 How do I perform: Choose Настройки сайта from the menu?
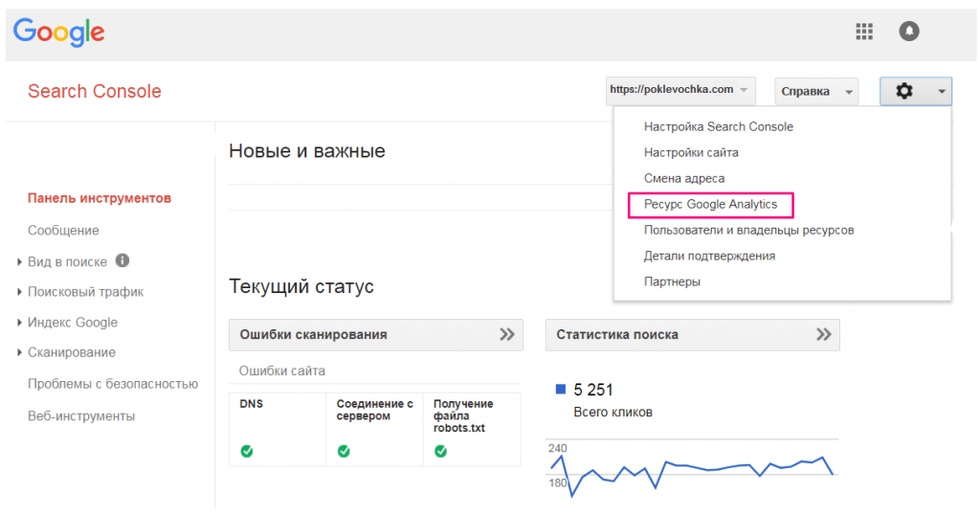pyautogui.click(x=691, y=152)
